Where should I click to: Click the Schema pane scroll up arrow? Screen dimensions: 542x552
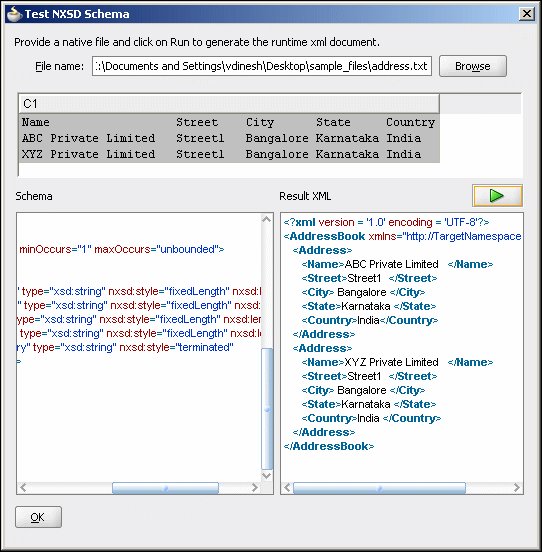pos(267,220)
